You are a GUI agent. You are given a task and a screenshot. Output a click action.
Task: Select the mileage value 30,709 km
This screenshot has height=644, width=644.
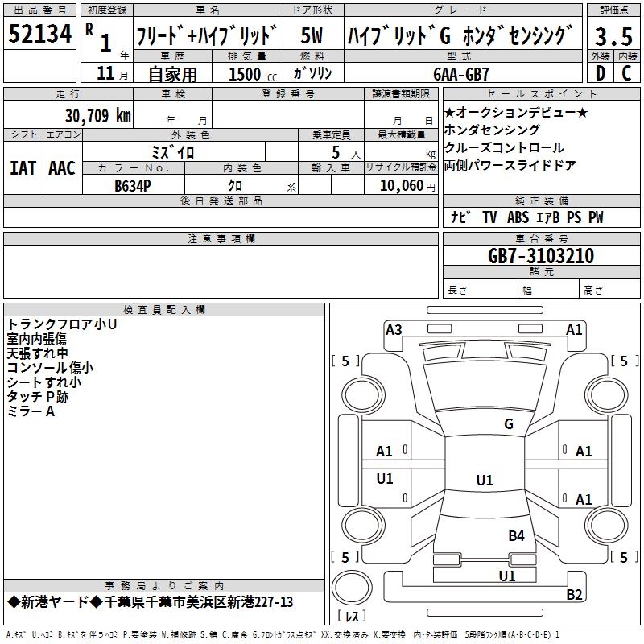pyautogui.click(x=98, y=115)
